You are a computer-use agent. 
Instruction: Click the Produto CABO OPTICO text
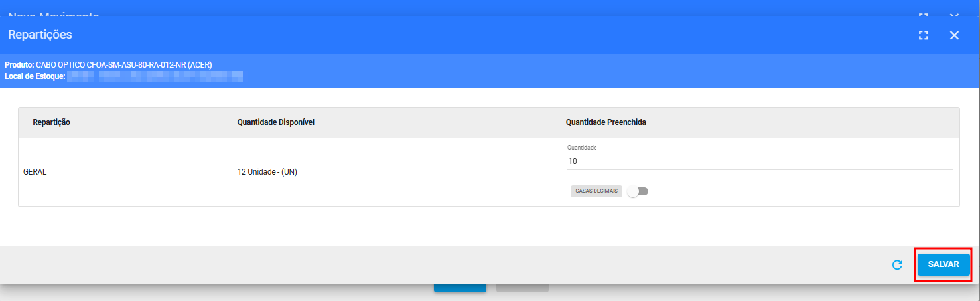[x=108, y=65]
